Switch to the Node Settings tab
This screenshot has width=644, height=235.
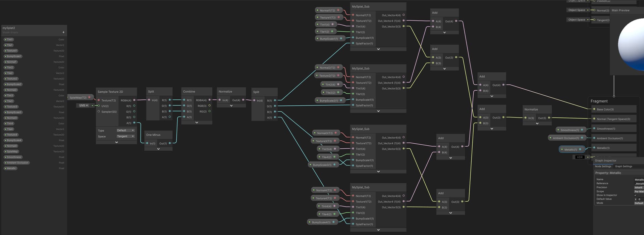pyautogui.click(x=603, y=167)
